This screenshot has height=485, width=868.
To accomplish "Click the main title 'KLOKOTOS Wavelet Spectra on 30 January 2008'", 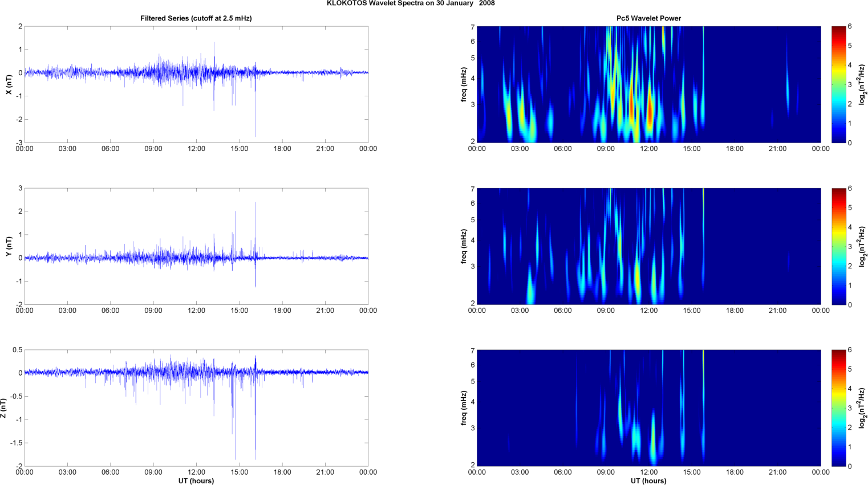I will [x=411, y=3].
